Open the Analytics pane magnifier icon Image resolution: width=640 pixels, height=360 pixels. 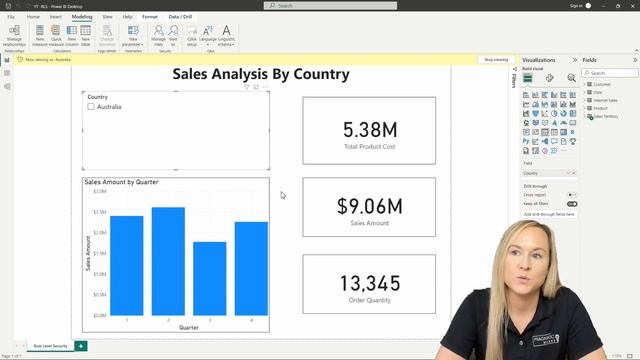coord(571,78)
